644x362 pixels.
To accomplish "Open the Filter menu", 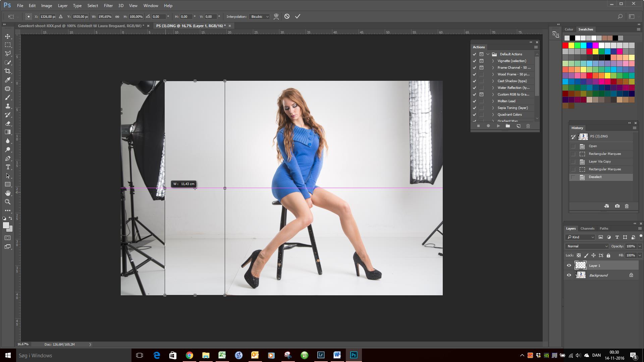I will [x=108, y=5].
